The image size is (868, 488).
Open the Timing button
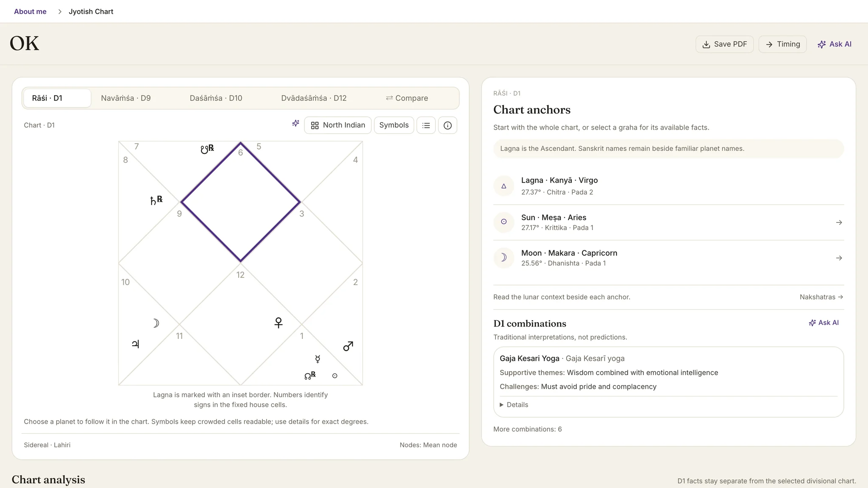tap(782, 44)
